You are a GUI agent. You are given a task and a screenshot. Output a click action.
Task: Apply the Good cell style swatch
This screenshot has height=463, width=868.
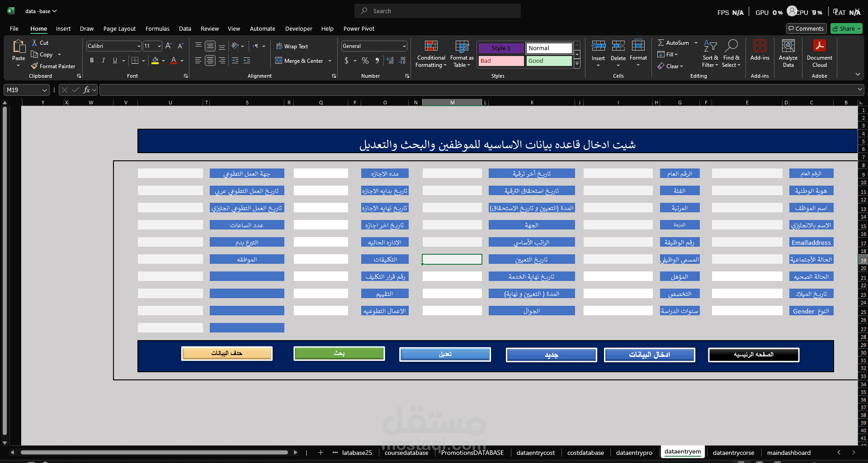coord(549,61)
